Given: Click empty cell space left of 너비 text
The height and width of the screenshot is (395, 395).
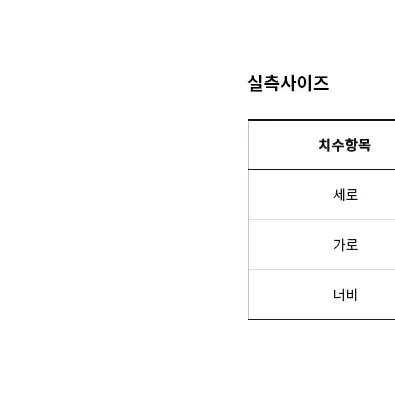Looking at the screenshot, I should 290,295.
